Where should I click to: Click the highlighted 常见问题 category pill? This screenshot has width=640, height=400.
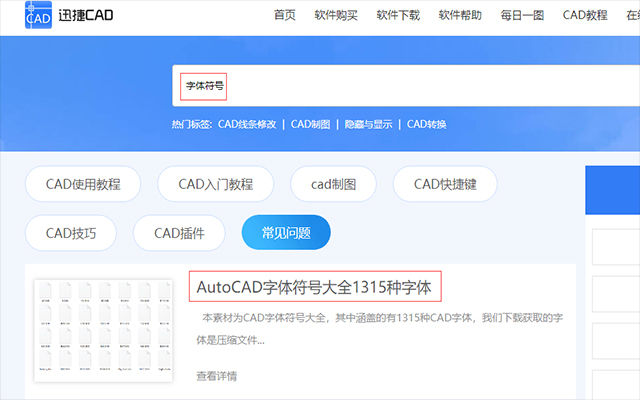click(286, 233)
